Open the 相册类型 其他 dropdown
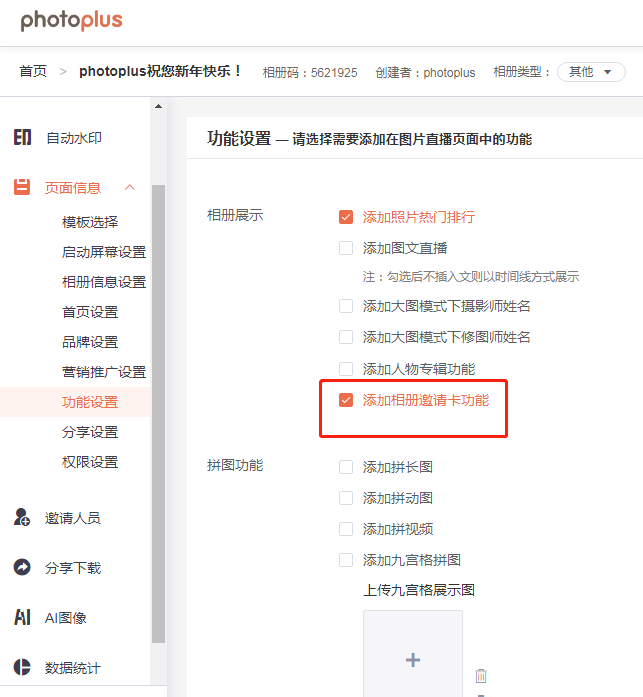 point(591,72)
